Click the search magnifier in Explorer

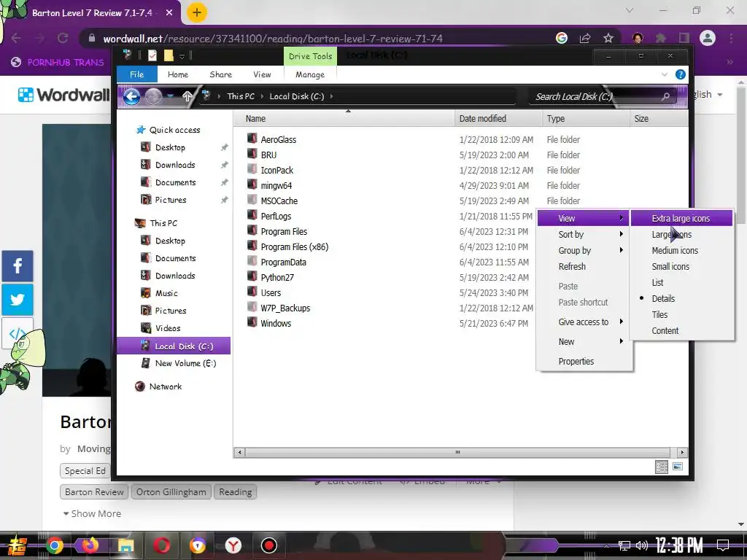[x=665, y=96]
